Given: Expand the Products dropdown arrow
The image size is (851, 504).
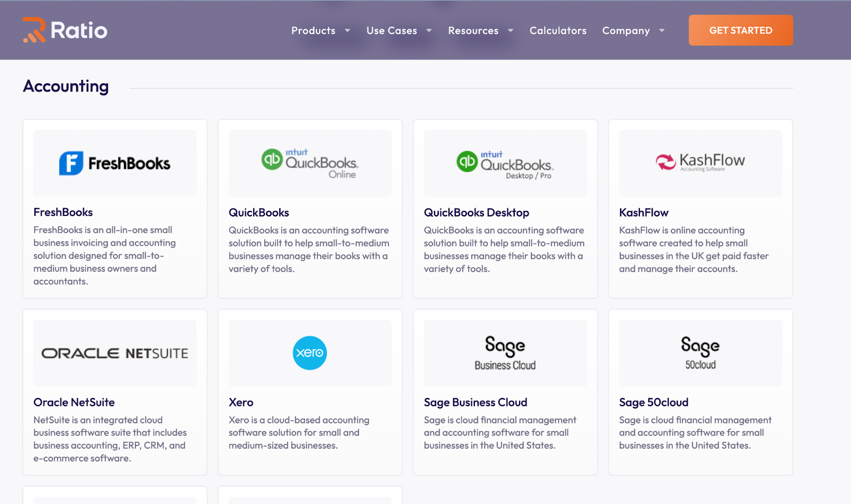Looking at the screenshot, I should (347, 30).
